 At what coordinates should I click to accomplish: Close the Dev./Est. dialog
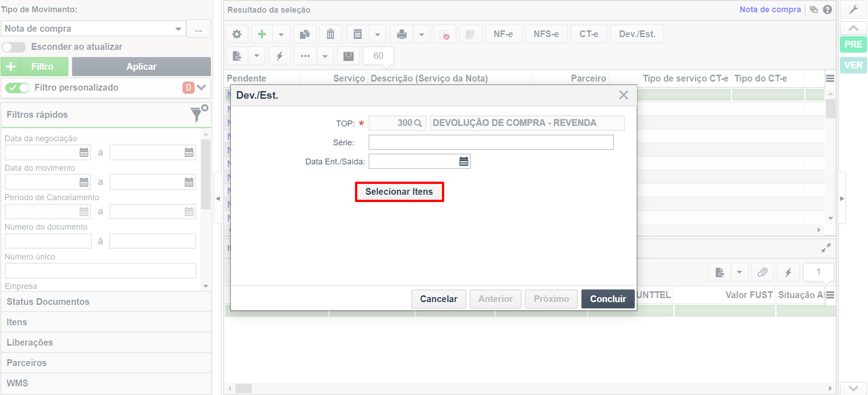coord(623,95)
